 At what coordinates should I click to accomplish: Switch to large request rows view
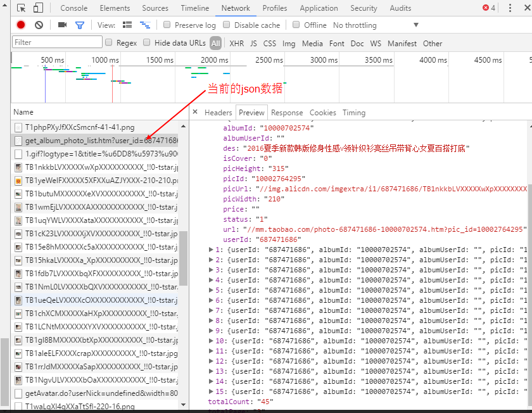[x=127, y=25]
